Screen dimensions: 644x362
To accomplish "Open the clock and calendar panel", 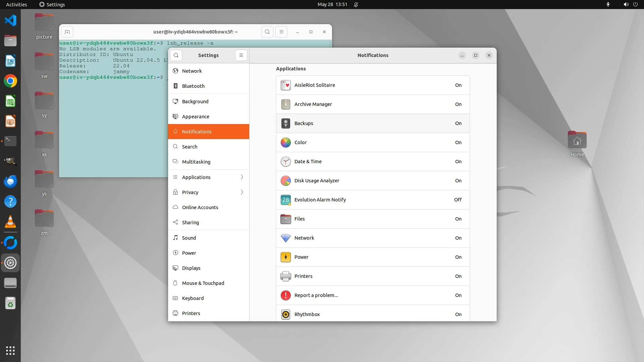I will tap(332, 5).
